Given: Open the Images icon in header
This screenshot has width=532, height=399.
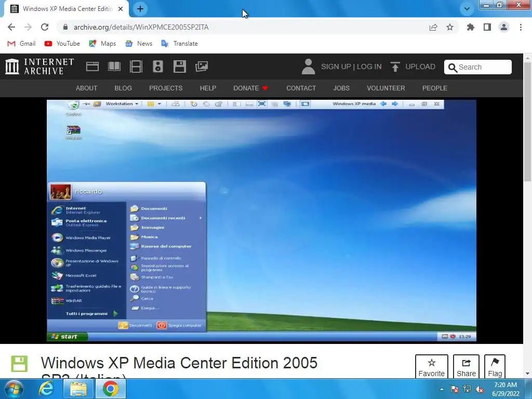Looking at the screenshot, I should (x=202, y=66).
